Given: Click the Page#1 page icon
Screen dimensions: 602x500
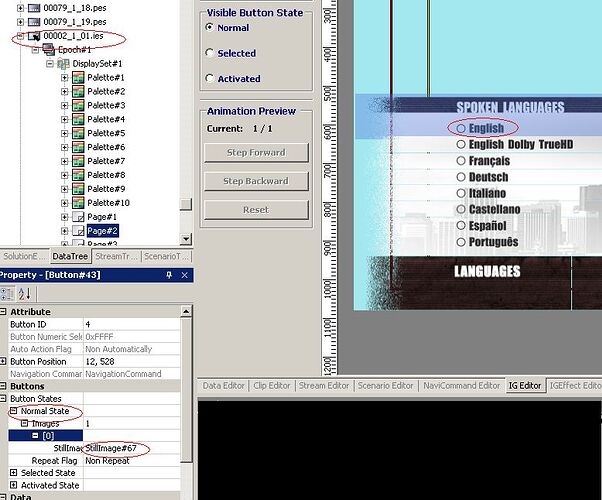Looking at the screenshot, I should 78,217.
